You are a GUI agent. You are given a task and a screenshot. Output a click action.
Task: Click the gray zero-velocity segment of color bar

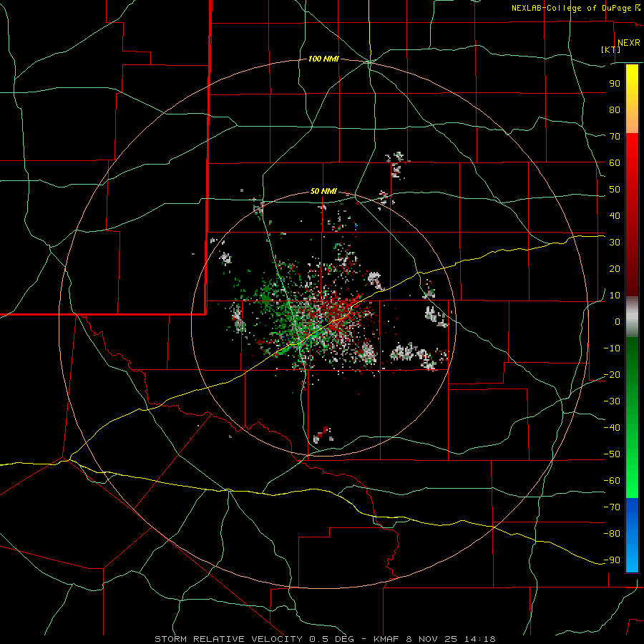coord(632,317)
